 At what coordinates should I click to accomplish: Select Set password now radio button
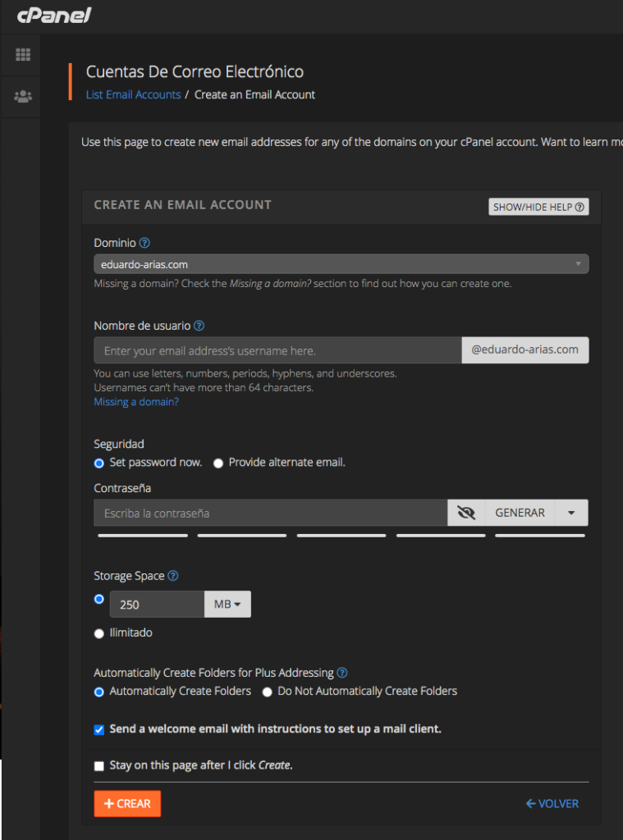(99, 463)
